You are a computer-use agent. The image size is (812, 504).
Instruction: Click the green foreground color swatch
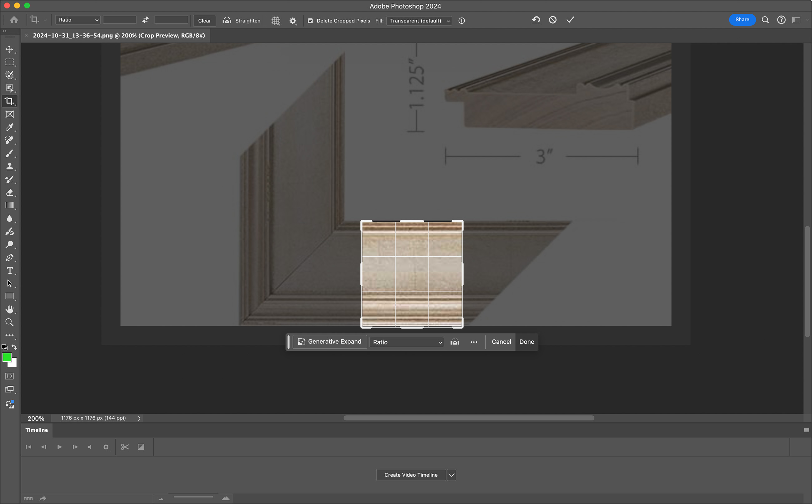[x=7, y=357]
